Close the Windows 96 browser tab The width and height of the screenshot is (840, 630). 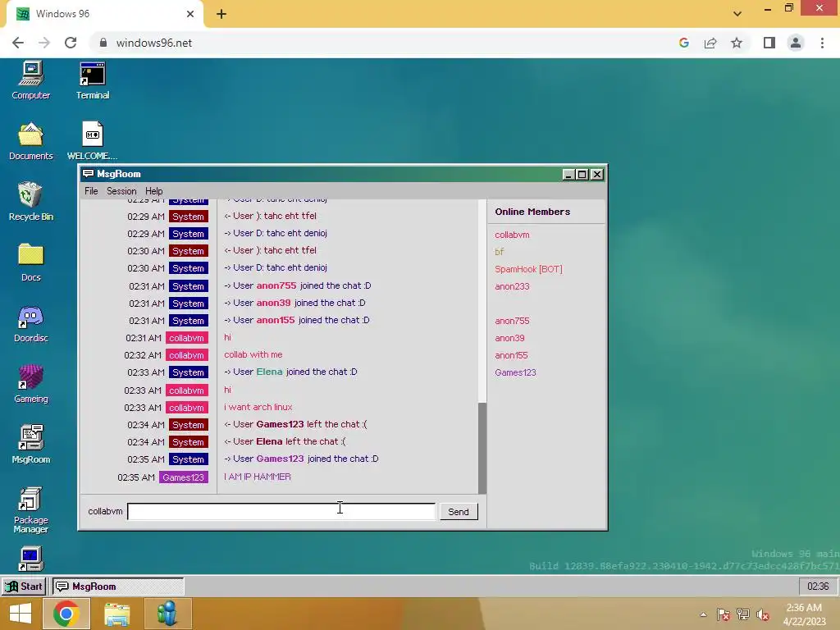[190, 14]
